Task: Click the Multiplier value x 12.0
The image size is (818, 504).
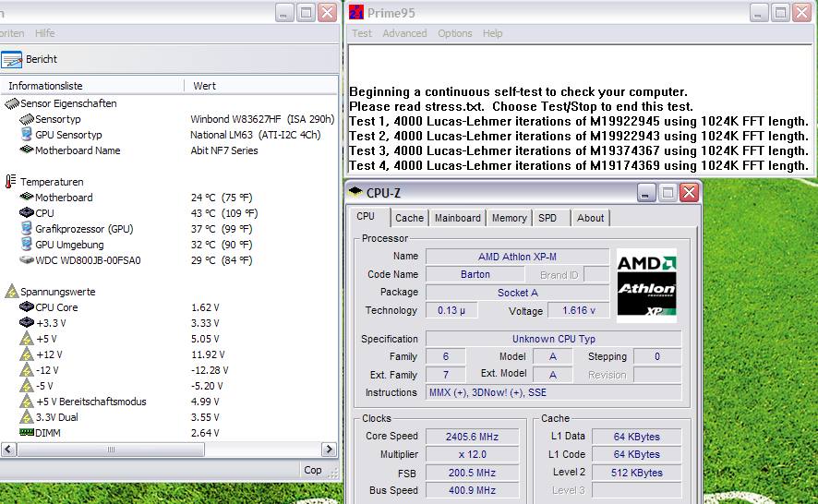Action: (472, 454)
